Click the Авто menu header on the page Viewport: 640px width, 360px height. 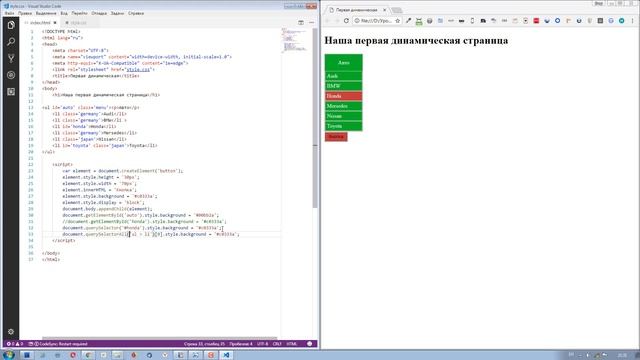(x=343, y=62)
